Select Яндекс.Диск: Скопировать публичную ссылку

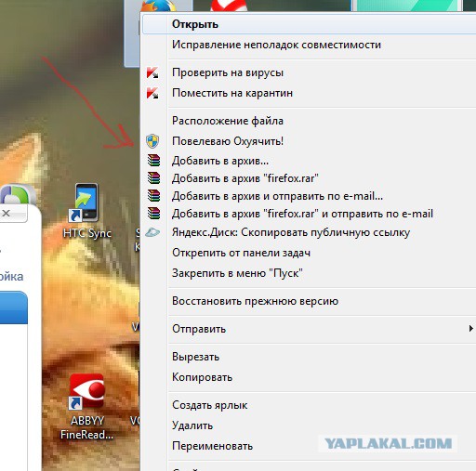coord(310,232)
